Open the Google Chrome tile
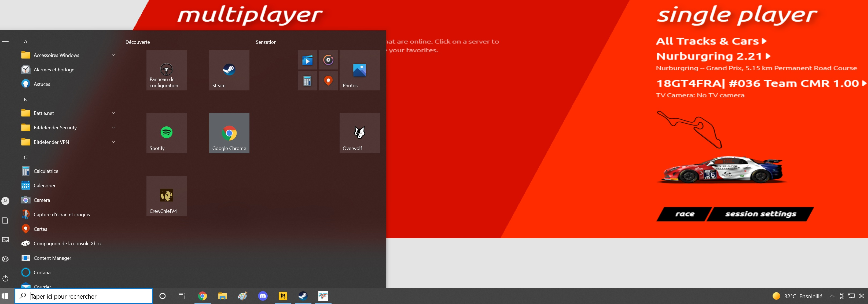The height and width of the screenshot is (304, 868). (229, 133)
